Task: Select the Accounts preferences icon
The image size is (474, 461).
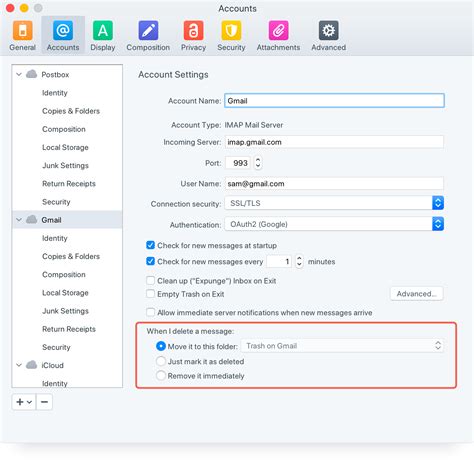Action: (63, 30)
